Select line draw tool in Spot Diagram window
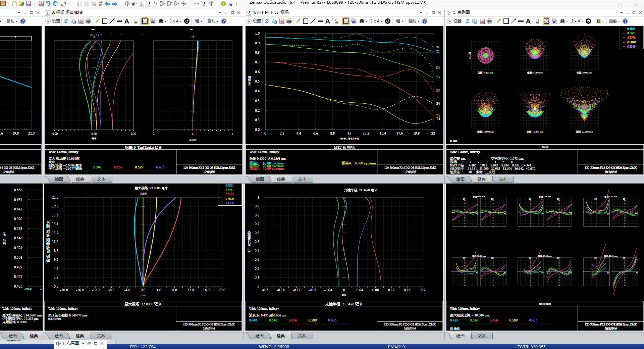 tap(521, 21)
